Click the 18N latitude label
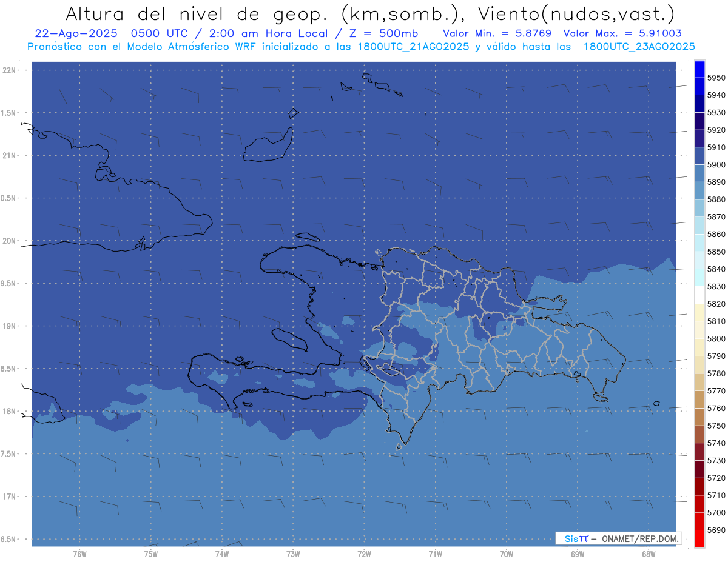 (10, 411)
